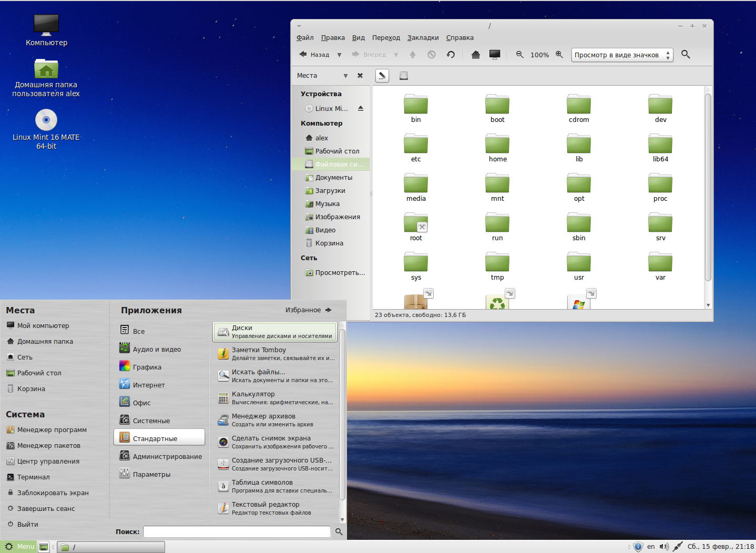Select Загрузки in the sidebar
Viewport: 756px width, 553px height.
[x=331, y=191]
